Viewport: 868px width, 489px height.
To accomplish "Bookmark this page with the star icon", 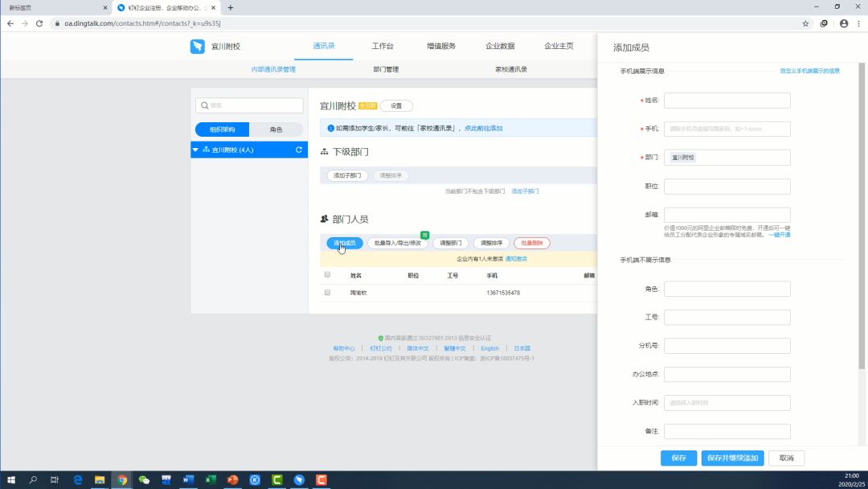I will click(805, 23).
